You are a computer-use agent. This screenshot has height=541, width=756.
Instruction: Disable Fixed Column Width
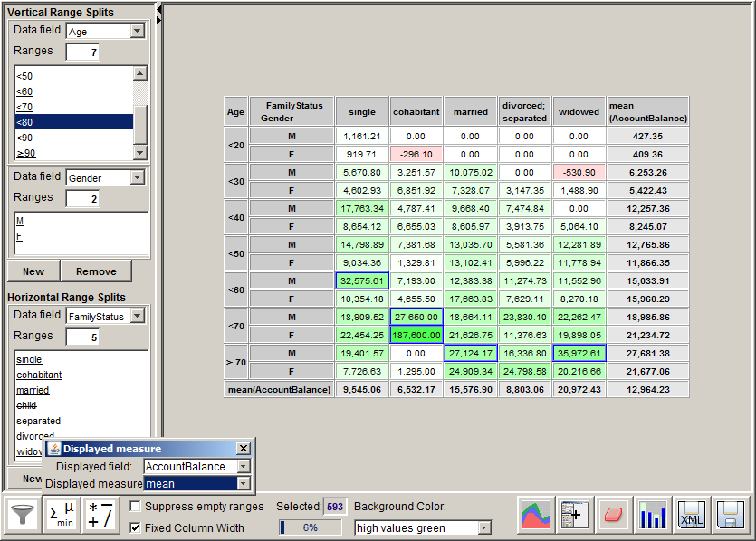[134, 527]
